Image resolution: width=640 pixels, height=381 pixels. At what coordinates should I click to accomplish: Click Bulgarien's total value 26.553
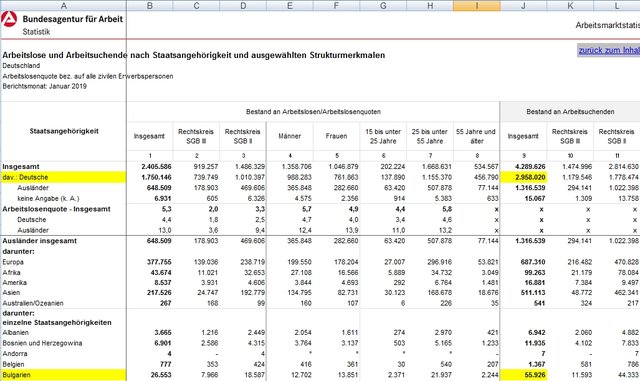tap(161, 375)
